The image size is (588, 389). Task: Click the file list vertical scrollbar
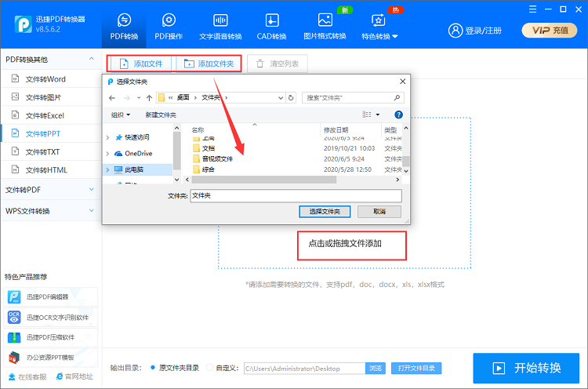click(405, 161)
